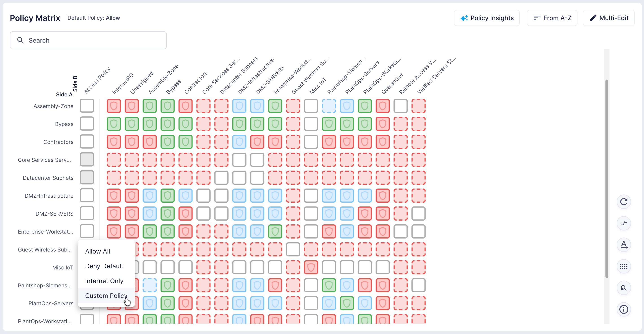Click the text direction 'A' arrow icon

coord(624,245)
